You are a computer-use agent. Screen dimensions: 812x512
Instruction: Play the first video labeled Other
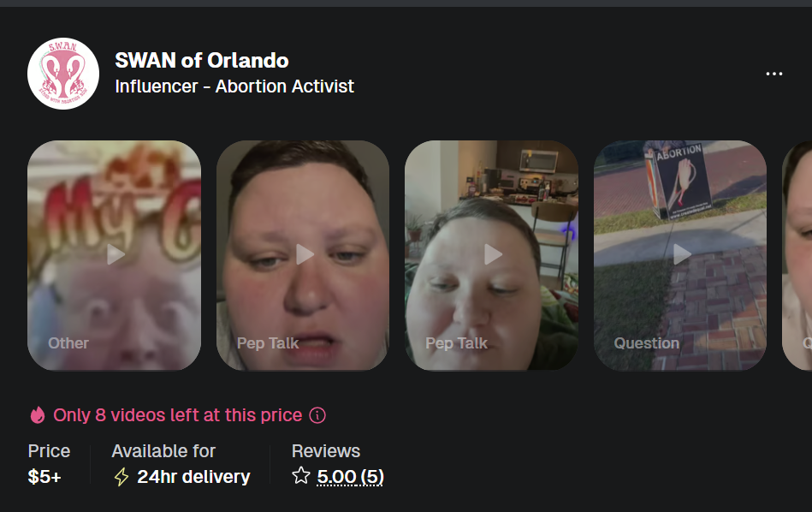[115, 255]
